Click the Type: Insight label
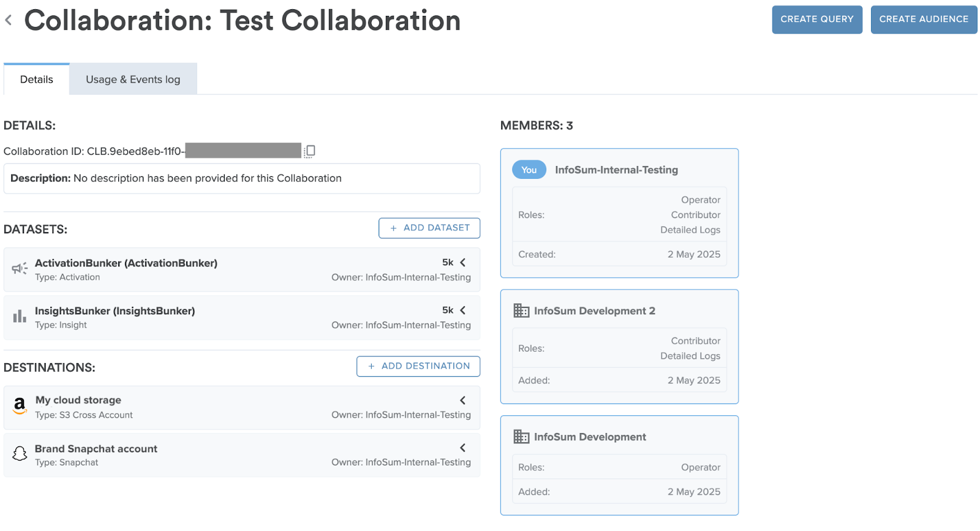Image resolution: width=980 pixels, height=531 pixels. [x=61, y=325]
